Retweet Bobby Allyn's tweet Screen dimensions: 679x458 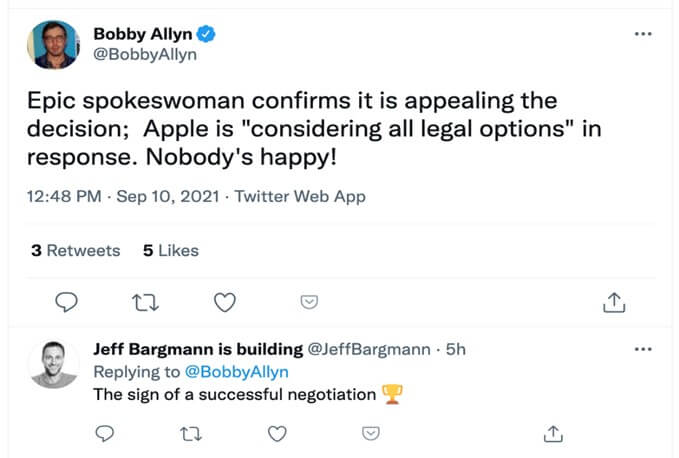tap(145, 303)
